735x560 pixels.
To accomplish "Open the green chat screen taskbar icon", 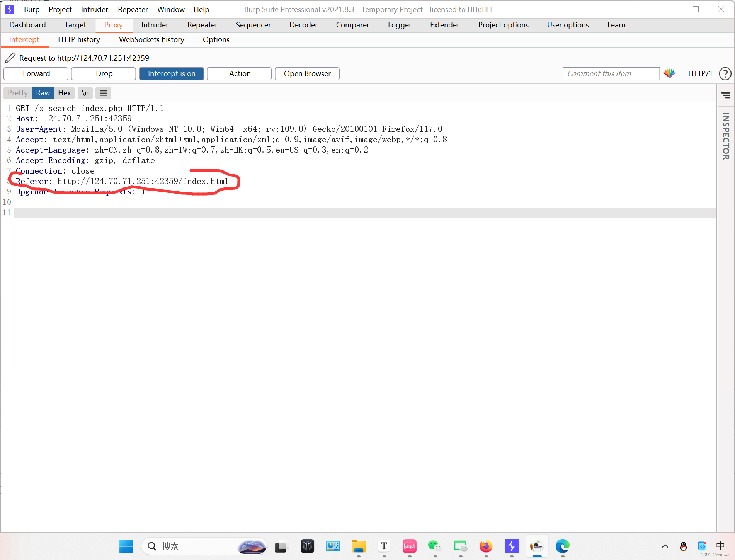I will pyautogui.click(x=460, y=546).
